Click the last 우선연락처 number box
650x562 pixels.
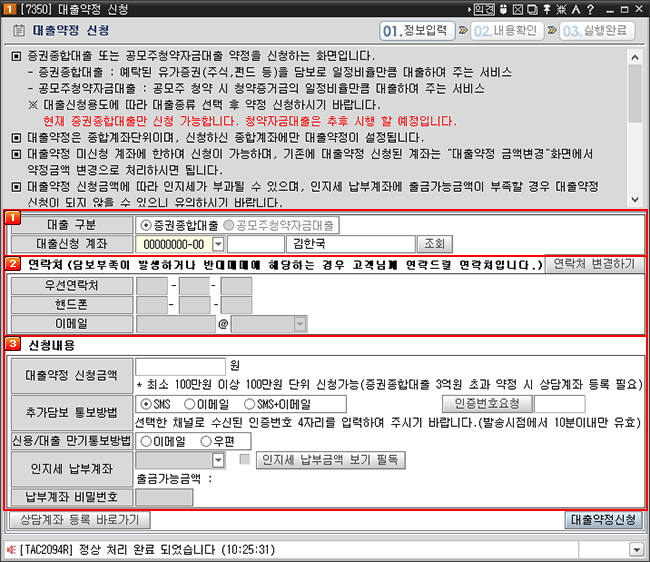point(236,286)
